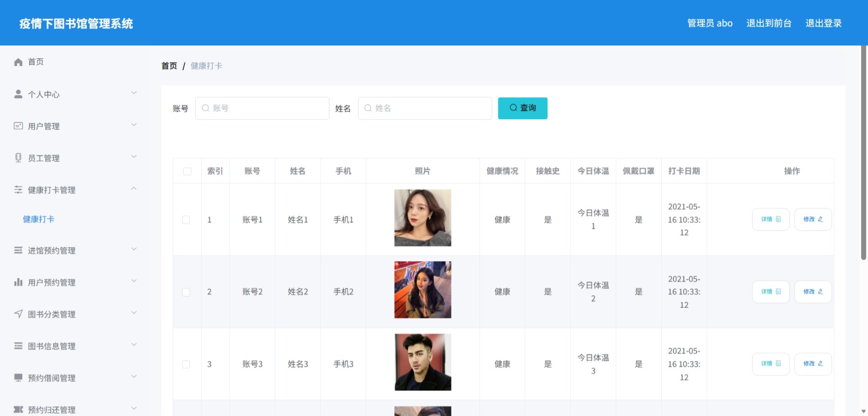Click the card icon for 用户管理
Image resolution: width=868 pixels, height=416 pixels.
tap(18, 126)
